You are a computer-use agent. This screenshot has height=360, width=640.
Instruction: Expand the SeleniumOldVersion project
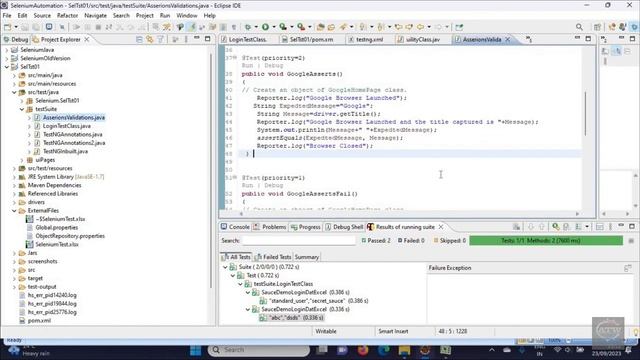7,58
